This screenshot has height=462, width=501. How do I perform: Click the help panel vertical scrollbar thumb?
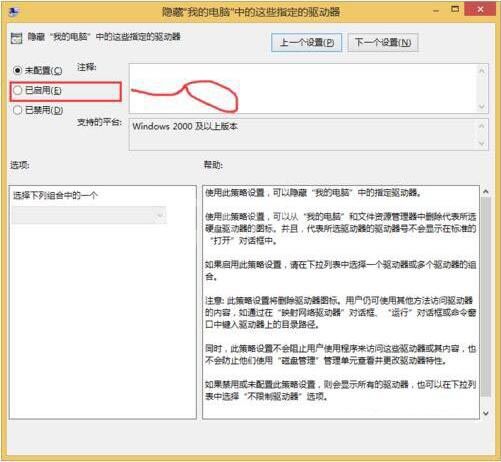[486, 297]
